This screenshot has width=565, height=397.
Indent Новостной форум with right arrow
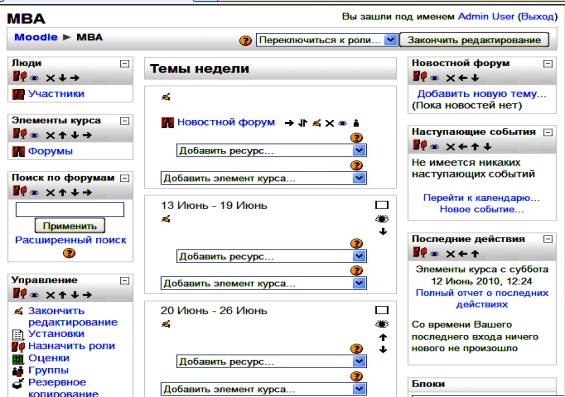[x=289, y=123]
